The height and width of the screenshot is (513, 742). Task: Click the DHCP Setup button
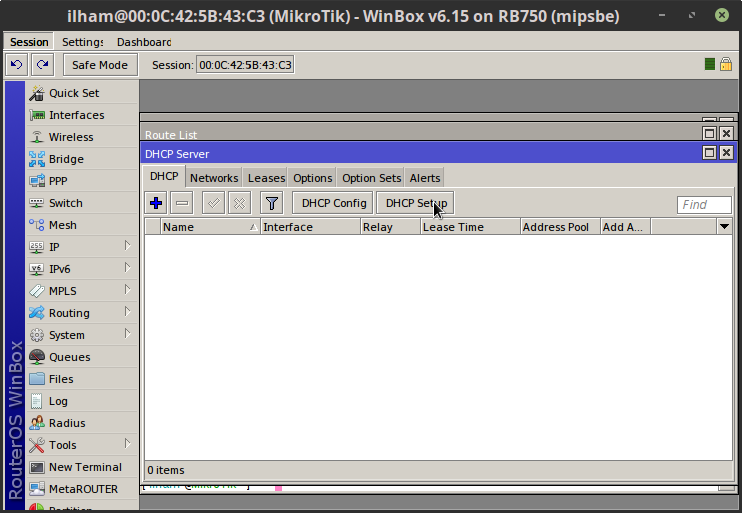(416, 203)
